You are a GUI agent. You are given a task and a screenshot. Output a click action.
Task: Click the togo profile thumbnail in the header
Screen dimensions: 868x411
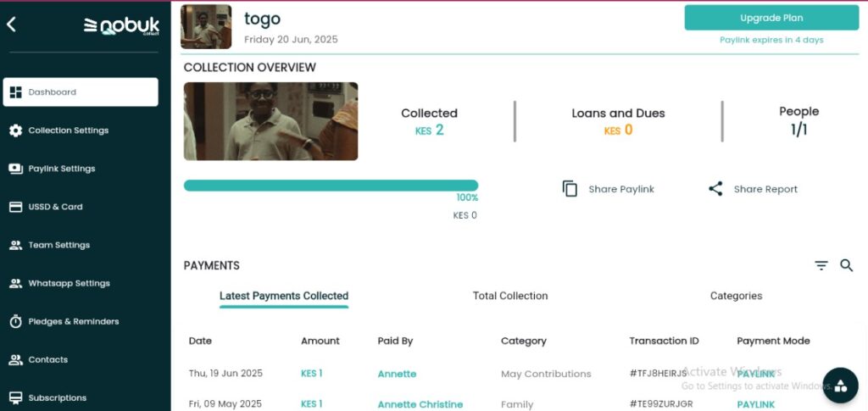point(206,27)
